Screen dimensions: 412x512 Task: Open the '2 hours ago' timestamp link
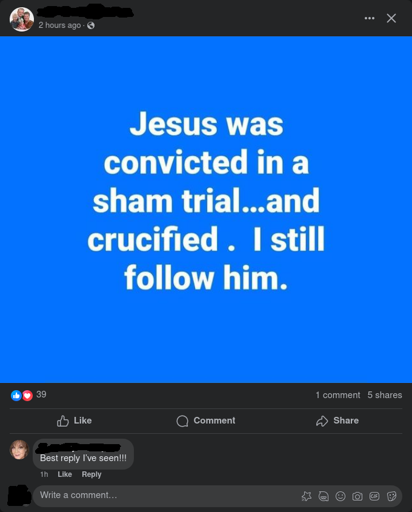(x=60, y=25)
